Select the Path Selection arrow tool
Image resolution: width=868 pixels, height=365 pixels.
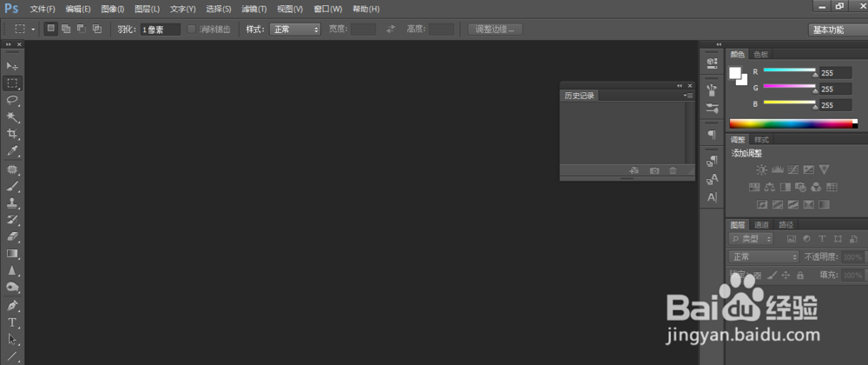[x=12, y=340]
